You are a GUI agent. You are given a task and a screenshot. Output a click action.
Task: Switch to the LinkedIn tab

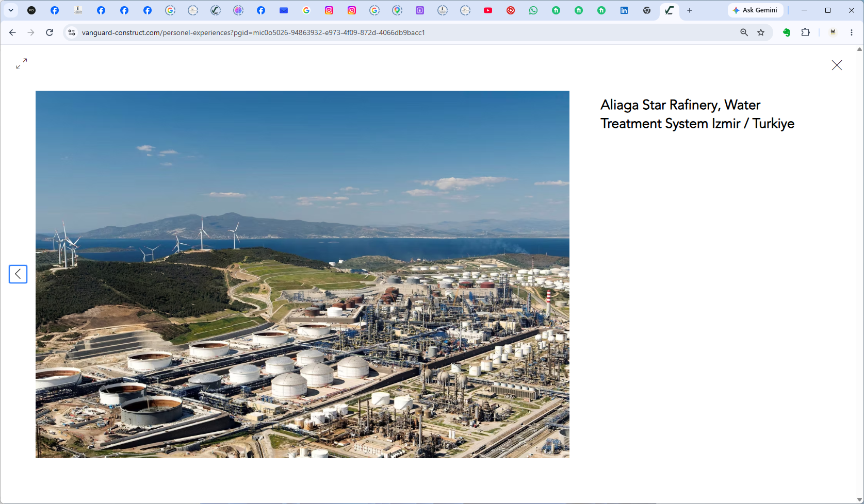(624, 10)
